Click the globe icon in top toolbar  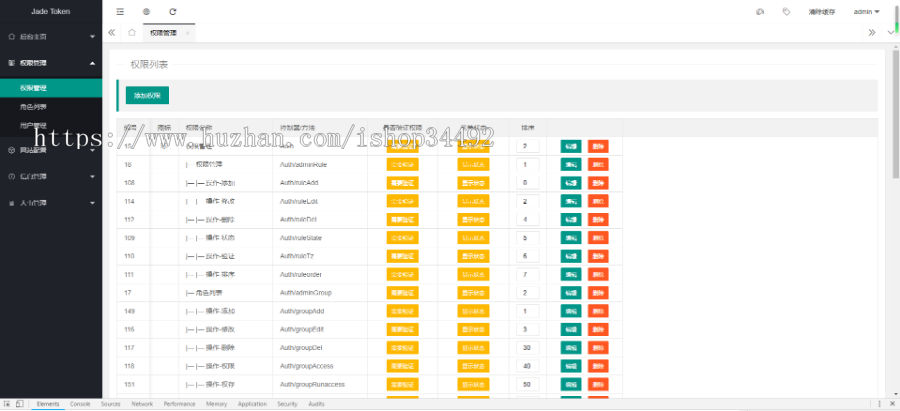[146, 12]
